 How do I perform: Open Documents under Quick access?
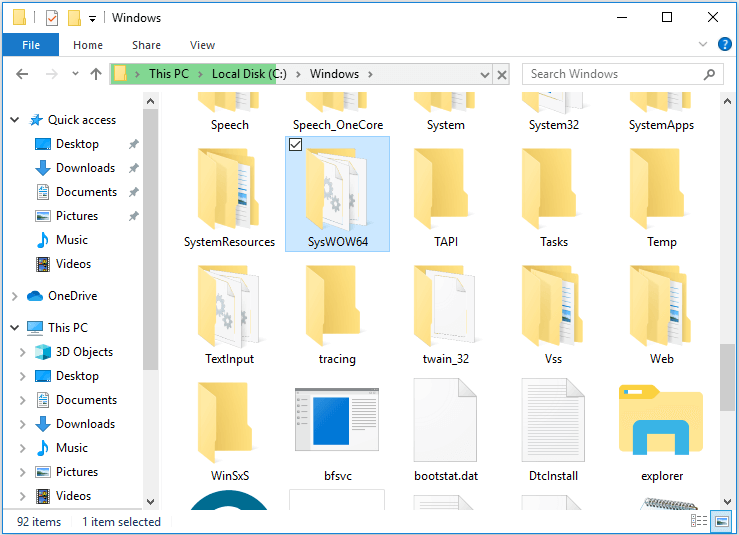coord(86,192)
